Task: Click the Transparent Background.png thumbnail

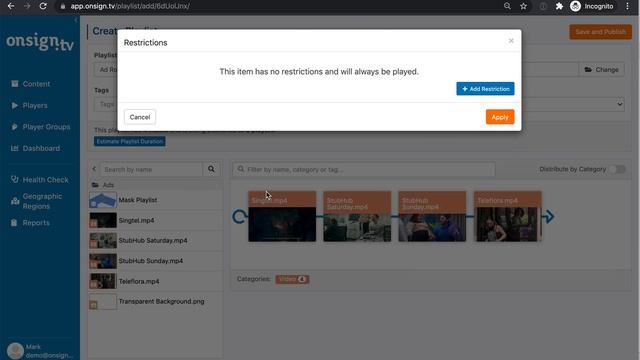Action: (103, 302)
